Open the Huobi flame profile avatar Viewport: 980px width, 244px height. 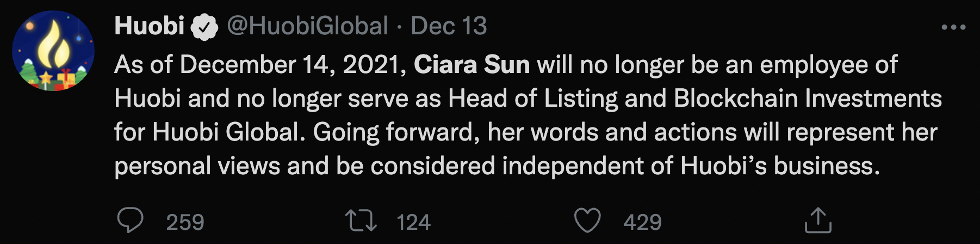[x=53, y=51]
